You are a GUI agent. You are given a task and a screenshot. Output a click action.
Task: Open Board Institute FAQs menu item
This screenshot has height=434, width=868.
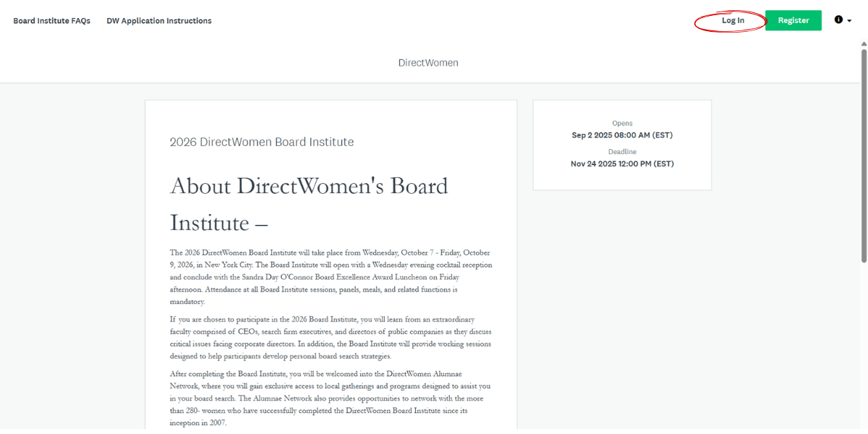(52, 21)
